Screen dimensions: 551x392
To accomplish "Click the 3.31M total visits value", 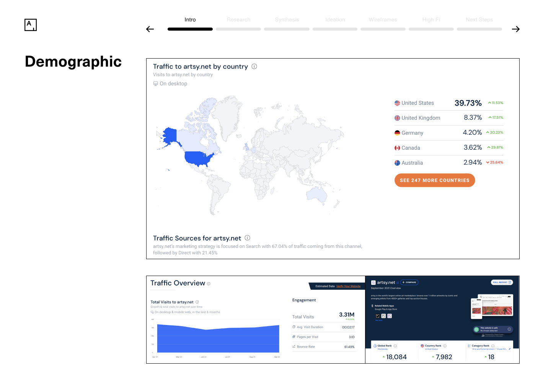I will [347, 315].
